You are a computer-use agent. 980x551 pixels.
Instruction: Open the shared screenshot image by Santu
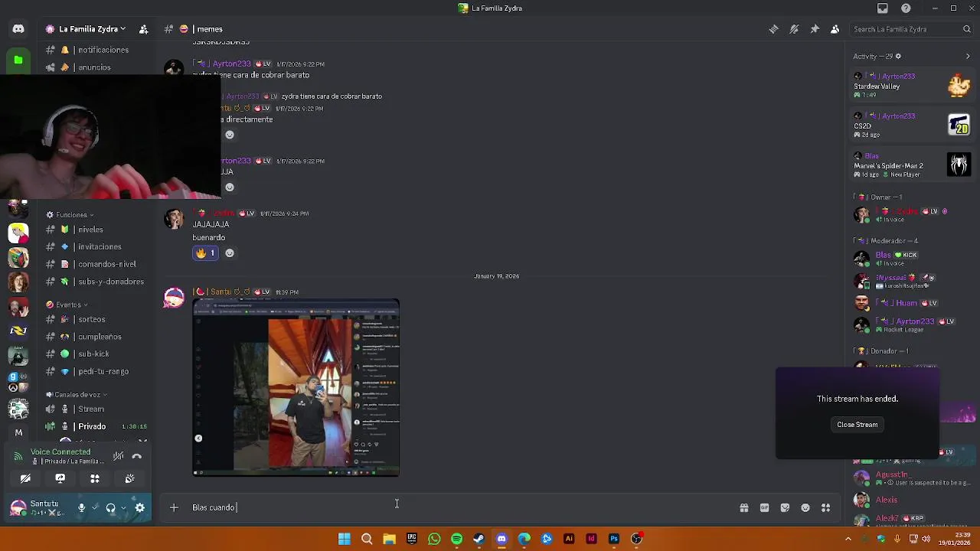(296, 388)
